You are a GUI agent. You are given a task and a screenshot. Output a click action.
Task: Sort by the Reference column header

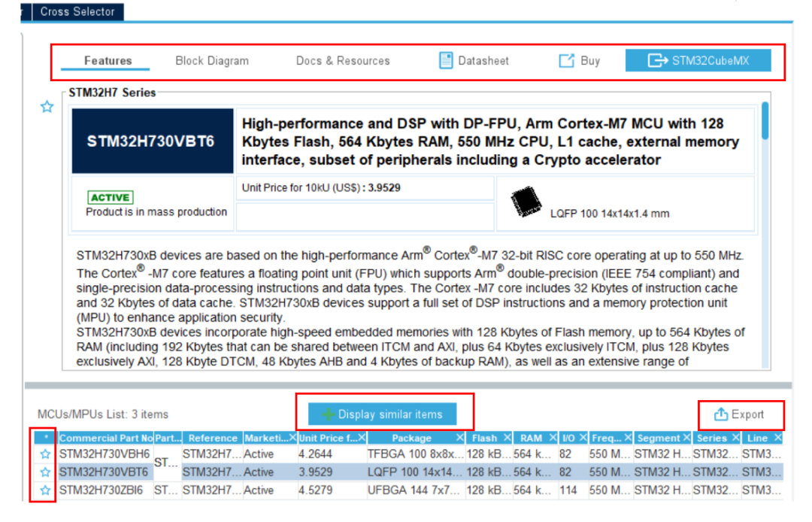pos(212,438)
